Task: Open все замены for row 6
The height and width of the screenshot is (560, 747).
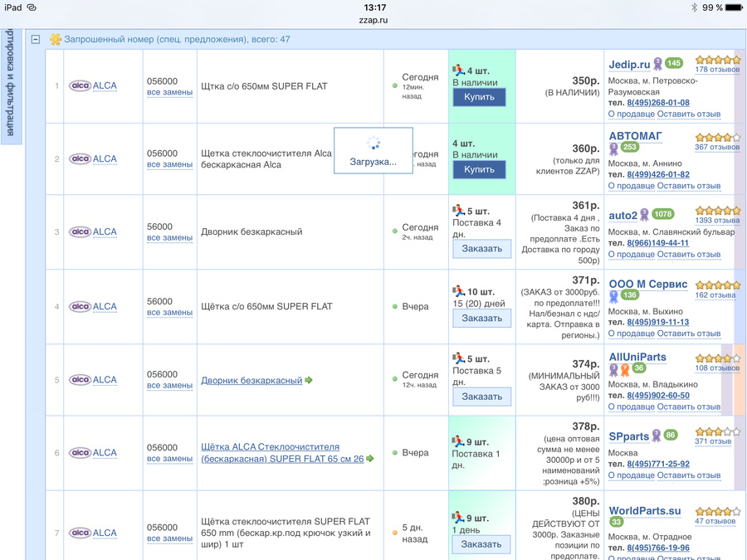Action: (x=169, y=459)
